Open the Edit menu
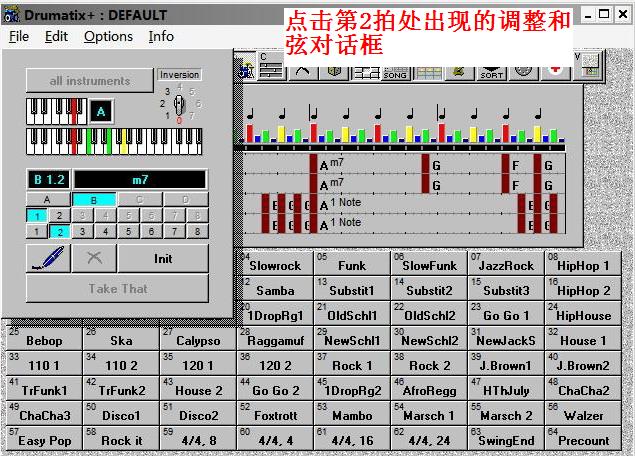 [x=56, y=36]
